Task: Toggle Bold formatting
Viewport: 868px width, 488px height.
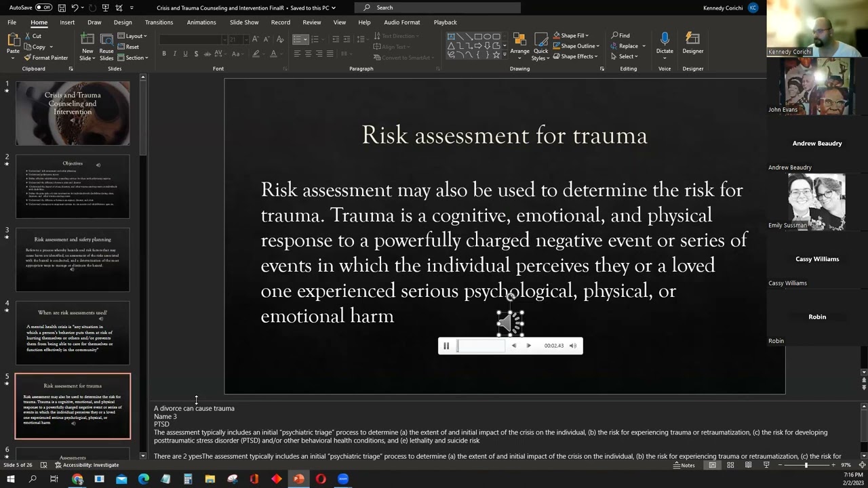Action: (x=164, y=54)
